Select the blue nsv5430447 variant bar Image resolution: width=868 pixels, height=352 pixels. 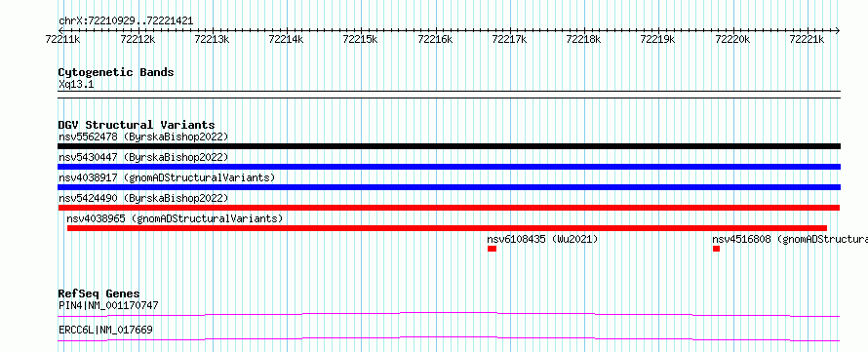coord(449,167)
